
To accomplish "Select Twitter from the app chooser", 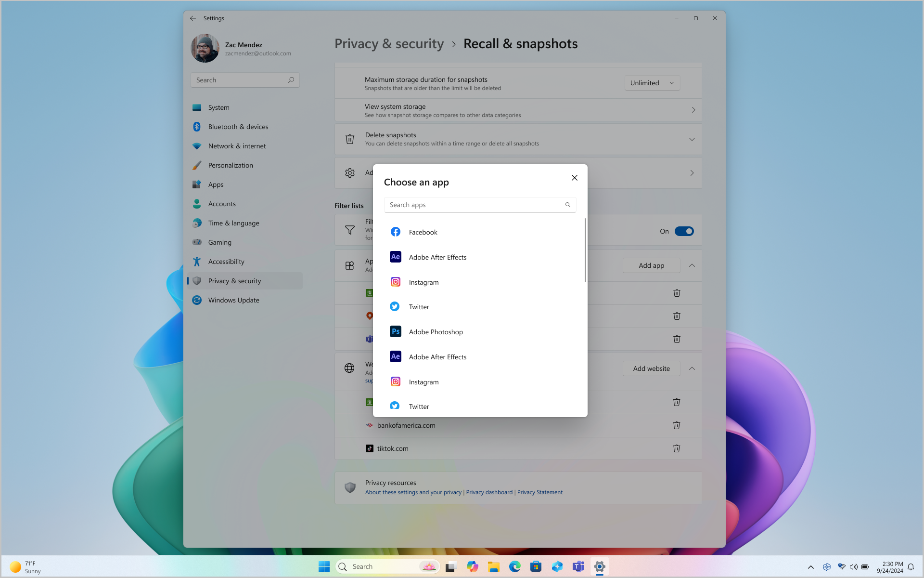I will click(418, 306).
